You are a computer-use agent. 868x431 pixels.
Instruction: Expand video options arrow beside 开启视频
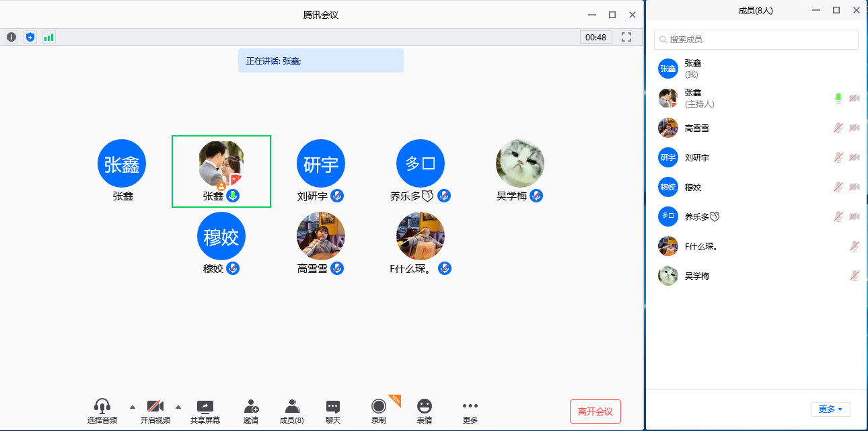178,407
